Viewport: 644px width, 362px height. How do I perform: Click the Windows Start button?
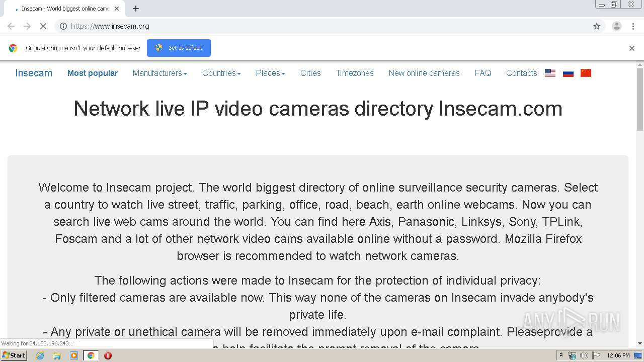[x=14, y=355]
